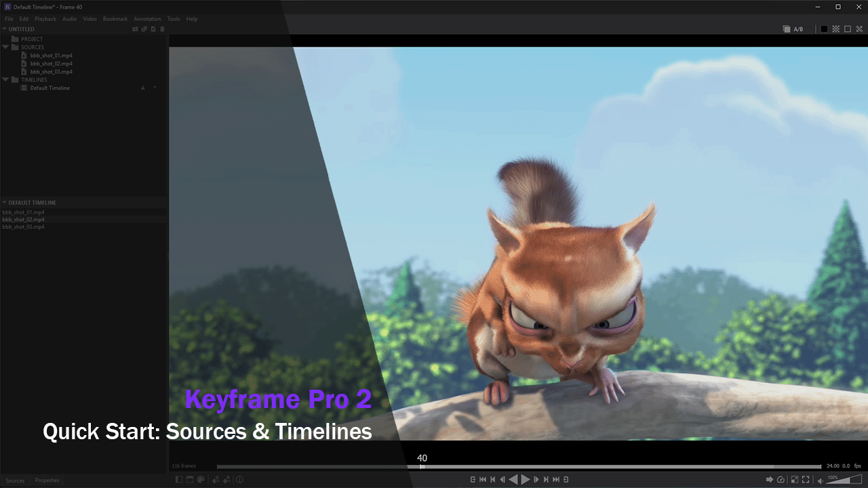Play the video in reverse
Viewport: 868px width, 488px height.
(513, 480)
